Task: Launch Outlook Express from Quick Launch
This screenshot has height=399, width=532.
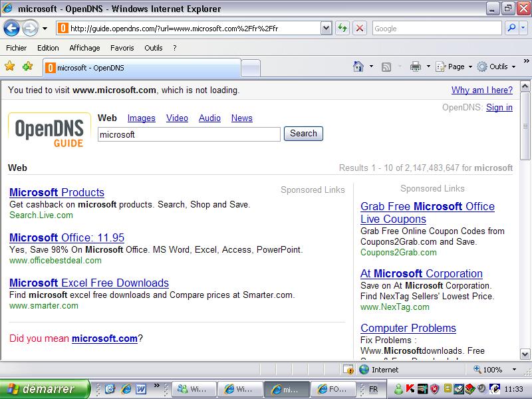Action: coord(110,389)
